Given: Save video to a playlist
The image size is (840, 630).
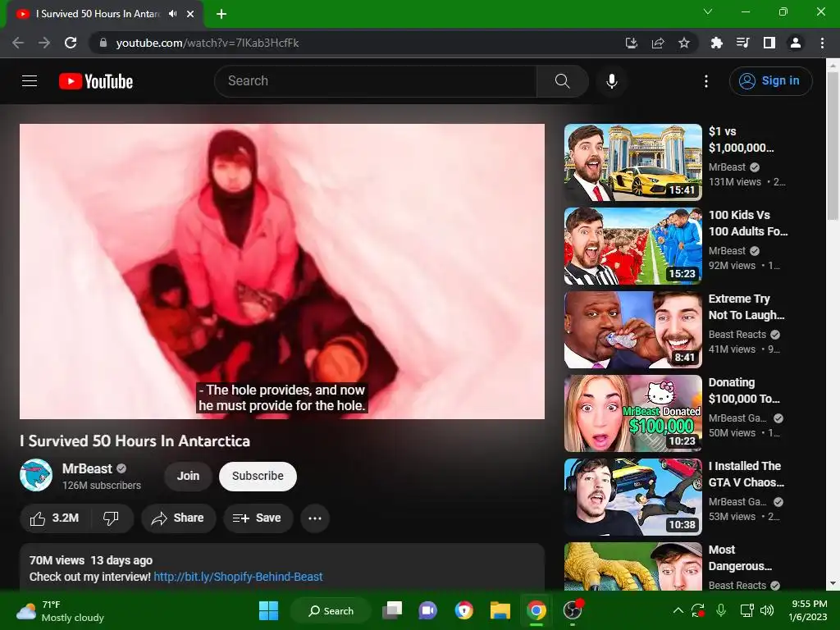Looking at the screenshot, I should coord(258,518).
